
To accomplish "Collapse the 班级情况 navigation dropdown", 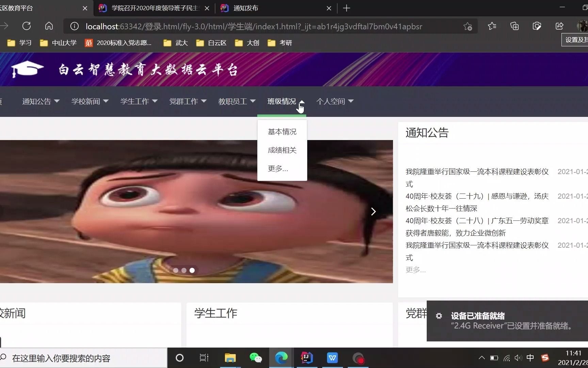I will pos(286,102).
